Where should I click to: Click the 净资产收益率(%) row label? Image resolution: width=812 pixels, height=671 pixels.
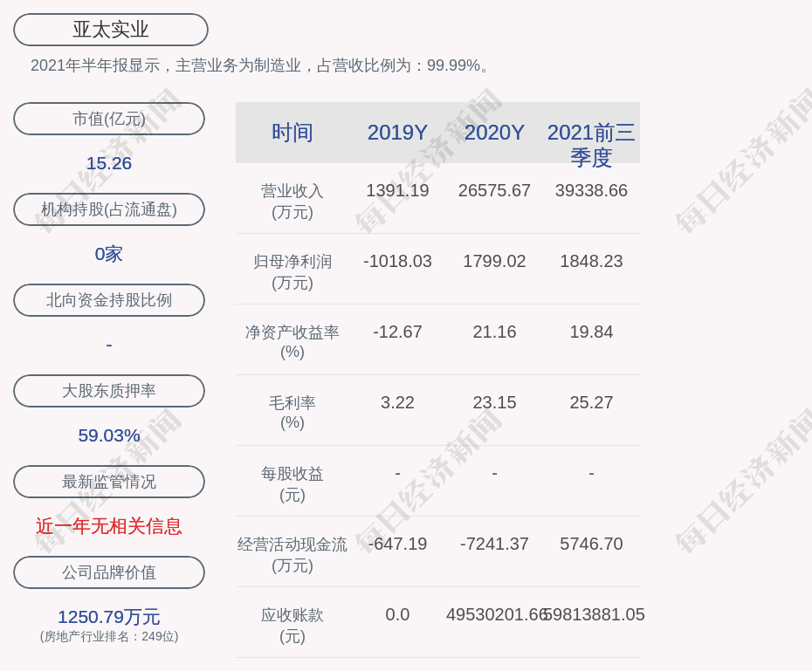click(292, 342)
